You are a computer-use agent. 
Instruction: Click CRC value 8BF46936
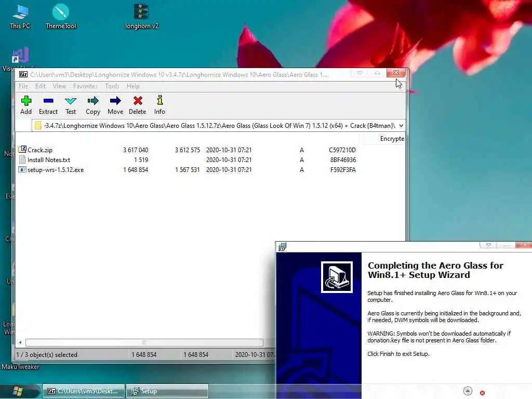343,160
